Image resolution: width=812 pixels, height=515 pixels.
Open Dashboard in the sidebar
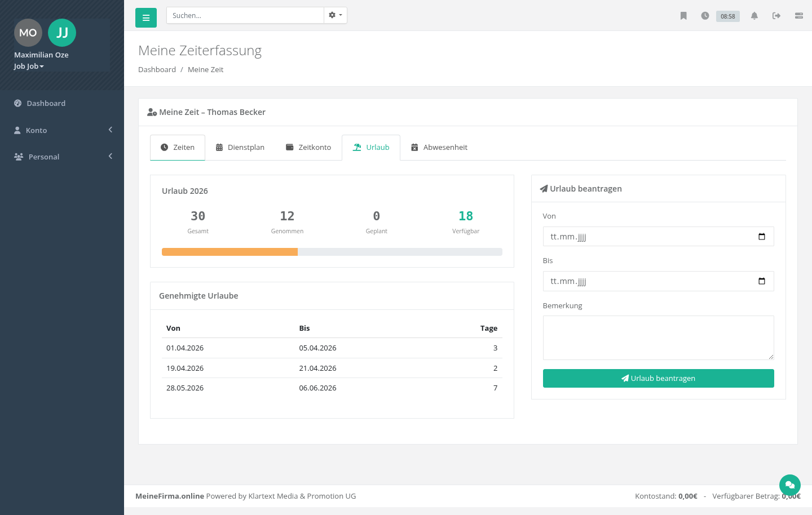point(62,103)
